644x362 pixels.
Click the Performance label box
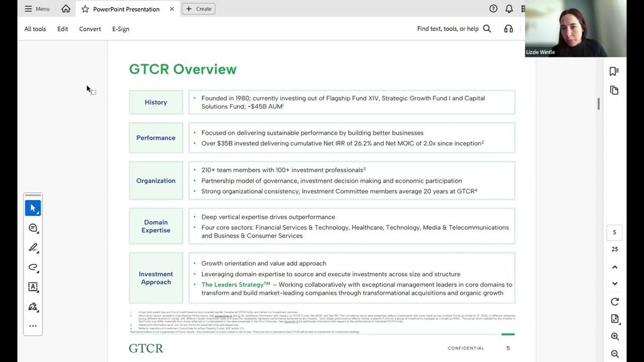[x=156, y=137]
